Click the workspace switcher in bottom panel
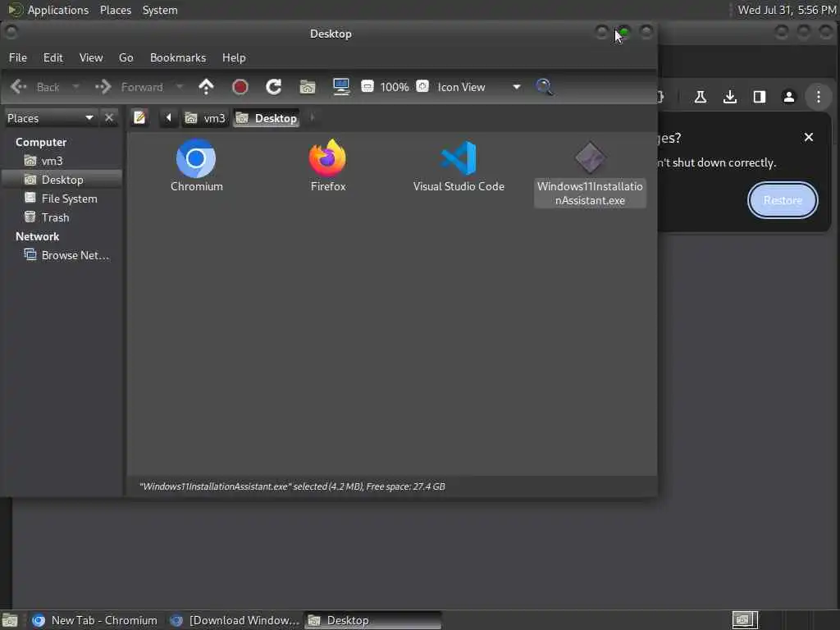This screenshot has height=630, width=840. (x=745, y=620)
